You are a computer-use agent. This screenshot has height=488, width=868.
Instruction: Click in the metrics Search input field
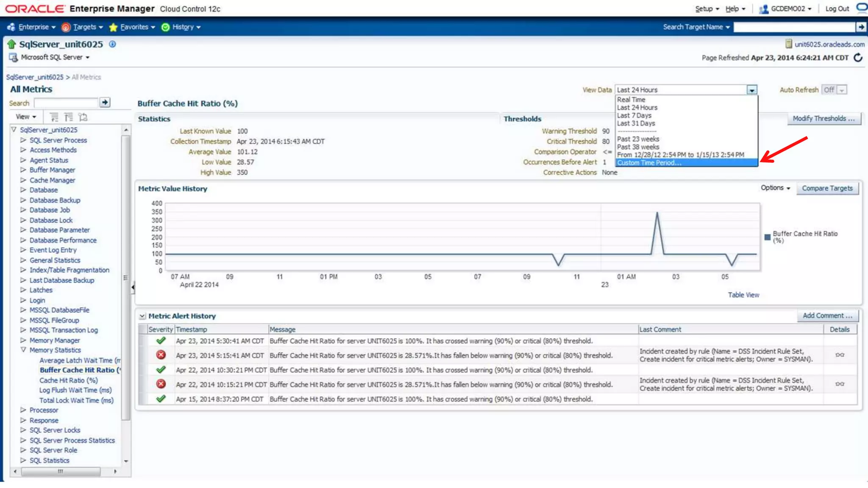coord(66,103)
